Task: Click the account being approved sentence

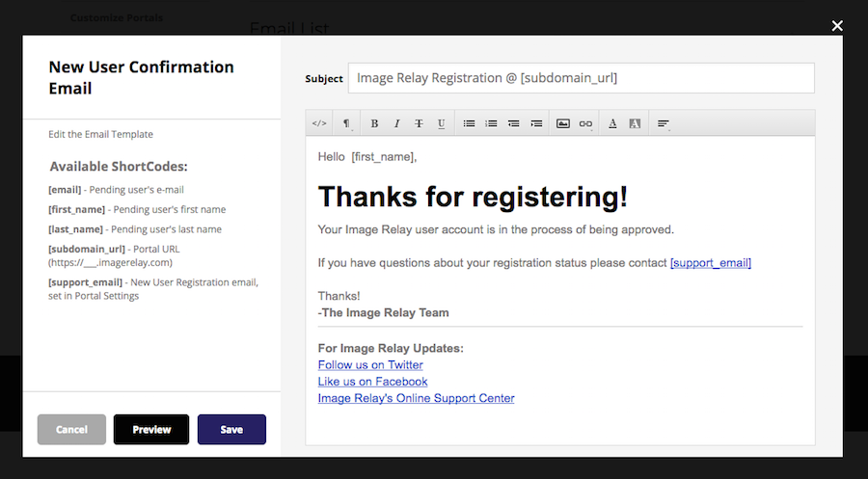Action: 496,229
